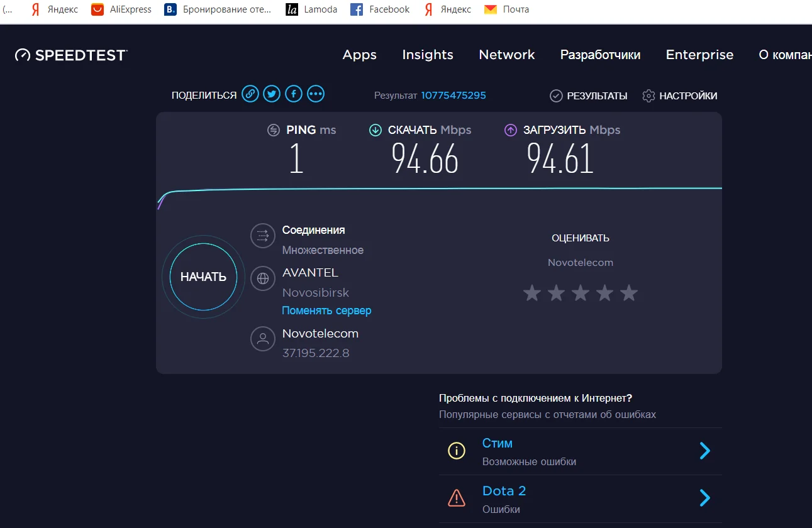812x528 pixels.
Task: Open the Enterprise menu
Action: click(x=700, y=55)
